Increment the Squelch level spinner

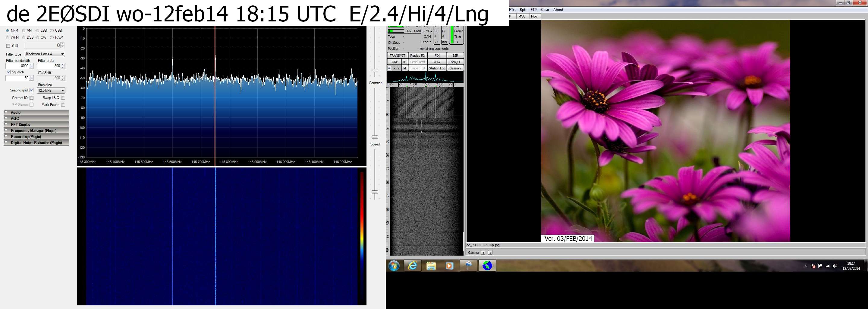pos(31,77)
